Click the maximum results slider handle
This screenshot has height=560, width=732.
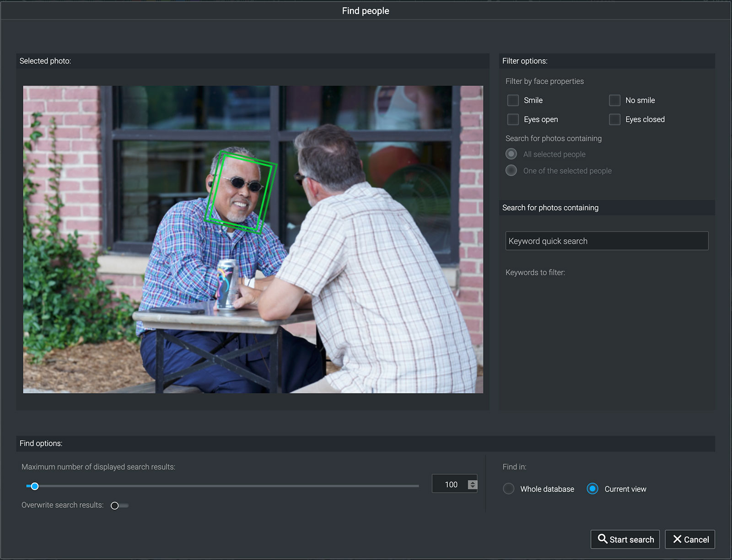pyautogui.click(x=35, y=486)
